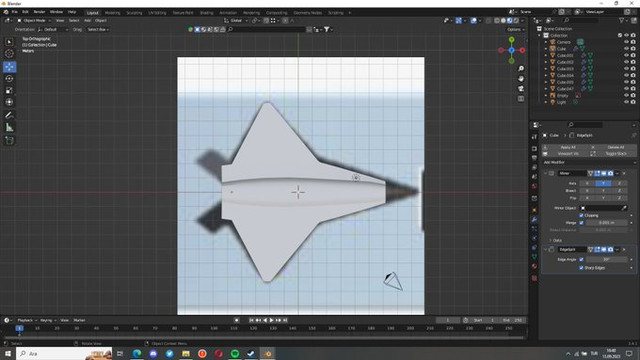
Task: Enable Mirror Axis Y toggle
Action: (x=603, y=183)
